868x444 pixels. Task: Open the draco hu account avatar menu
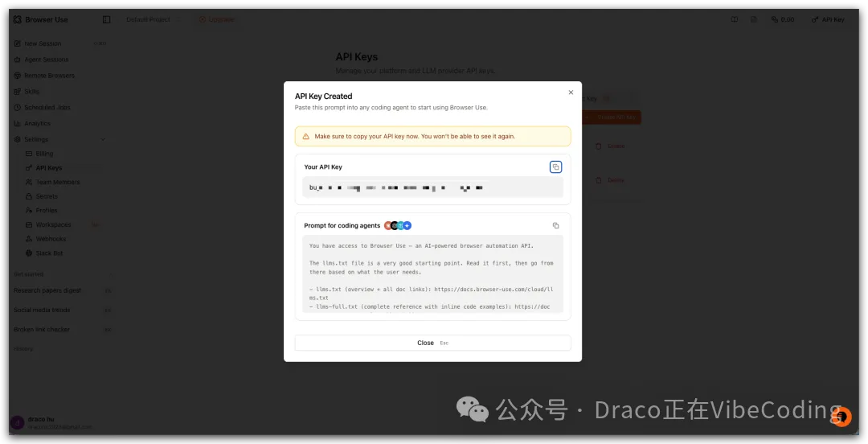[17, 423]
